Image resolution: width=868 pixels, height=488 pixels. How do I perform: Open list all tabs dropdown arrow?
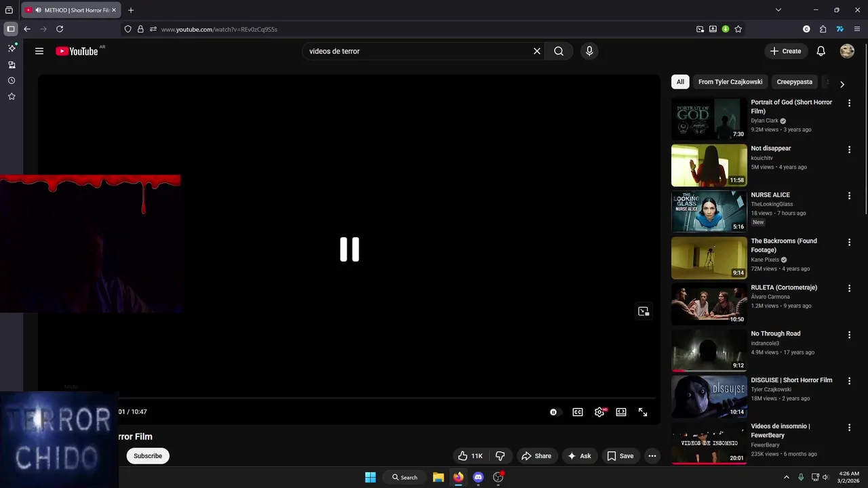778,10
